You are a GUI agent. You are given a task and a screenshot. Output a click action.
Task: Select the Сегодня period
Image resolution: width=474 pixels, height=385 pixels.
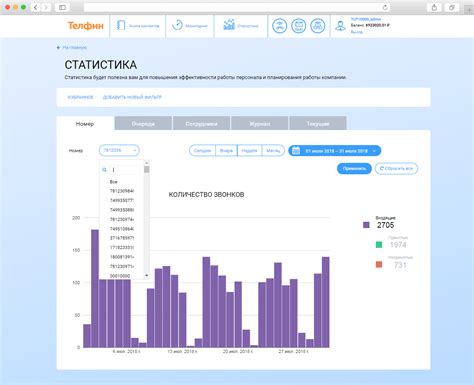click(x=202, y=151)
